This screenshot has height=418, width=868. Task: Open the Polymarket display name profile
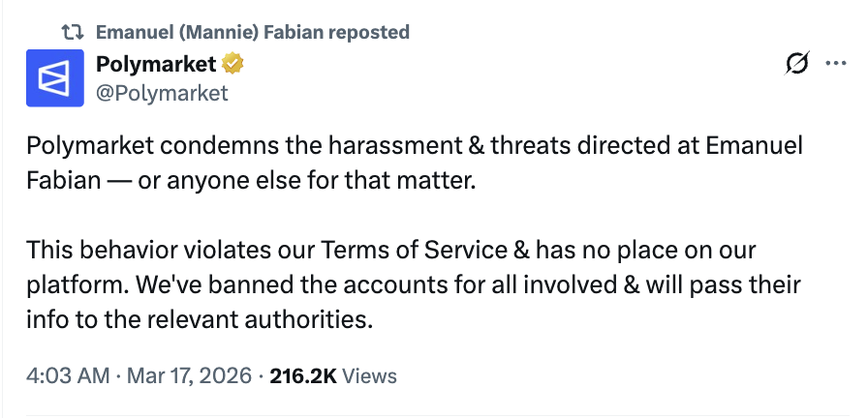pyautogui.click(x=156, y=65)
